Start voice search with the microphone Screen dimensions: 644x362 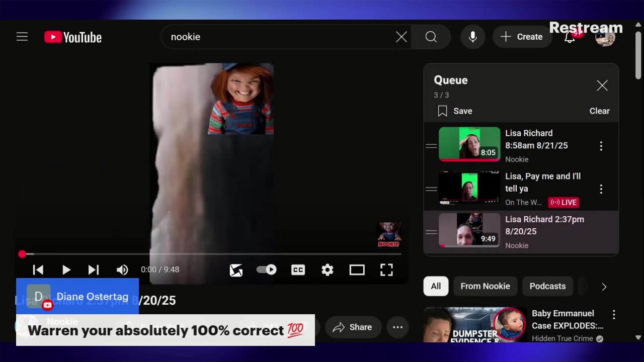coord(473,37)
